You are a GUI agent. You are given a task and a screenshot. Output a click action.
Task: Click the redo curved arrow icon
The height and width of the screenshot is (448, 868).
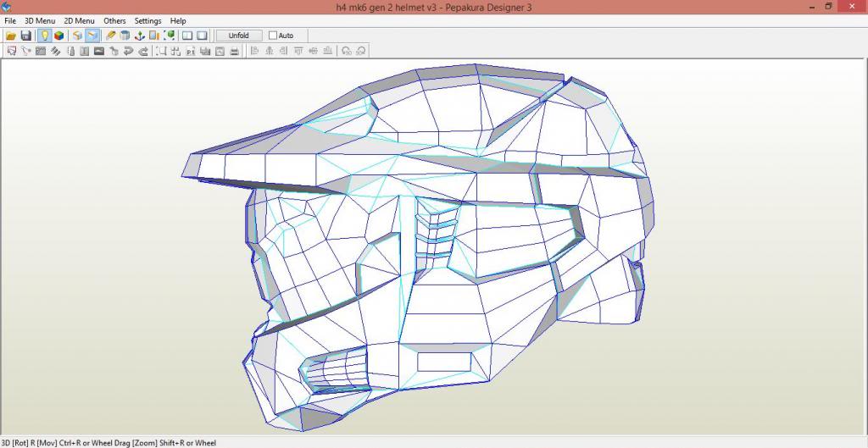coord(143,51)
